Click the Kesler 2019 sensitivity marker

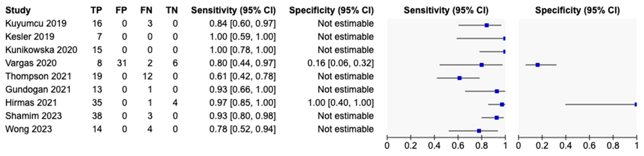504,38
